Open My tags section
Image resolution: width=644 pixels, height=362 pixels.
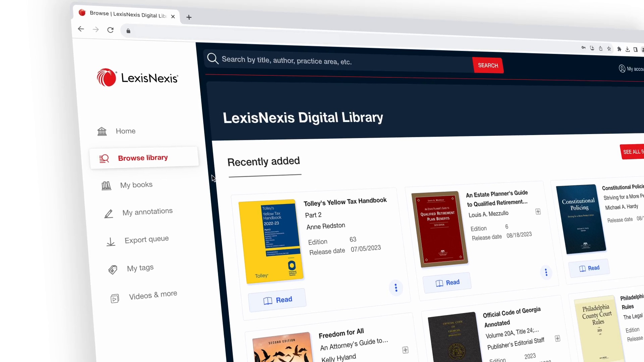point(140,268)
